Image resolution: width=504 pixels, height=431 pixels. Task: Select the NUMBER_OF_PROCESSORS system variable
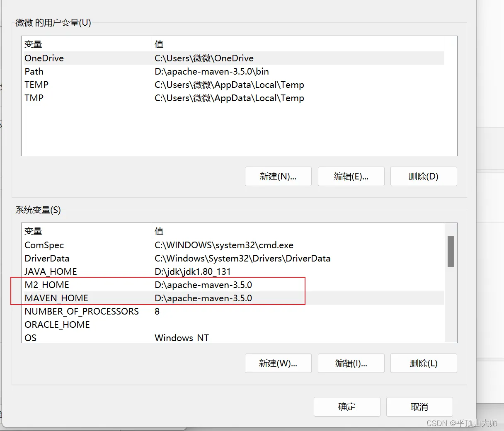(233, 311)
